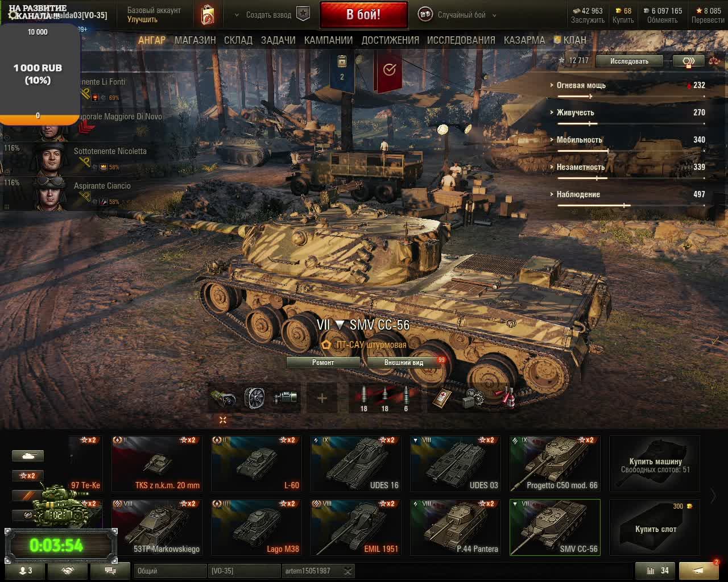Viewport: 728px width, 582px height.
Task: Select the first aid kit consumable
Action: pos(441,398)
